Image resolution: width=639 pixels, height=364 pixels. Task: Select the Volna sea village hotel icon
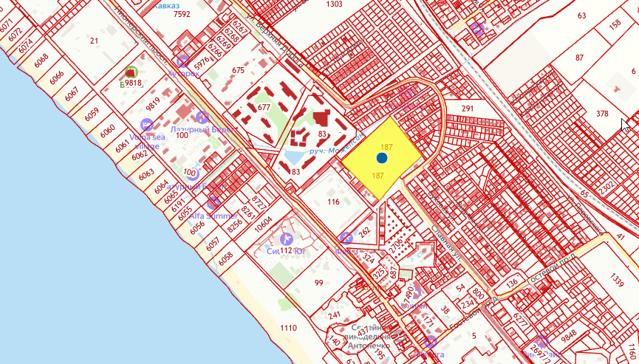pos(147,126)
